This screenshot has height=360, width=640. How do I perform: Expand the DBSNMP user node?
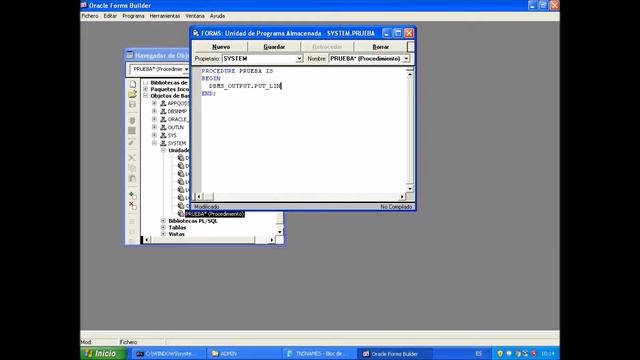[154, 111]
